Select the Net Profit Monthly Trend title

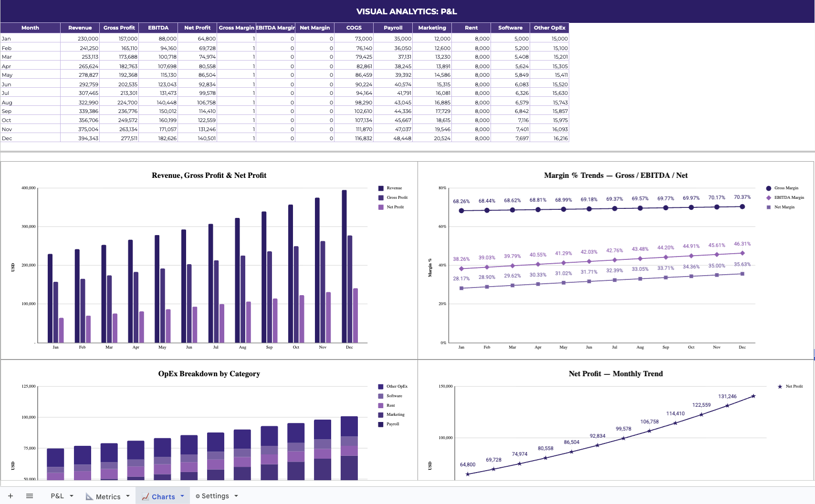click(x=616, y=374)
